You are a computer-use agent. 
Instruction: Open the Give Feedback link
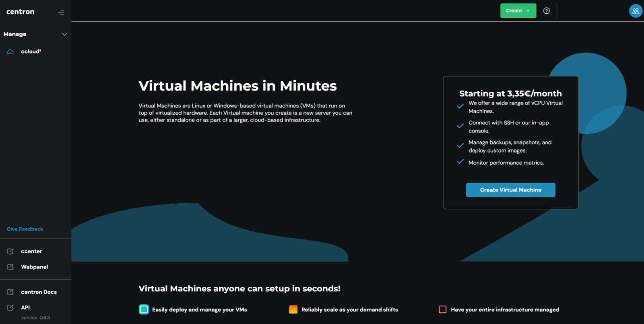coord(25,229)
